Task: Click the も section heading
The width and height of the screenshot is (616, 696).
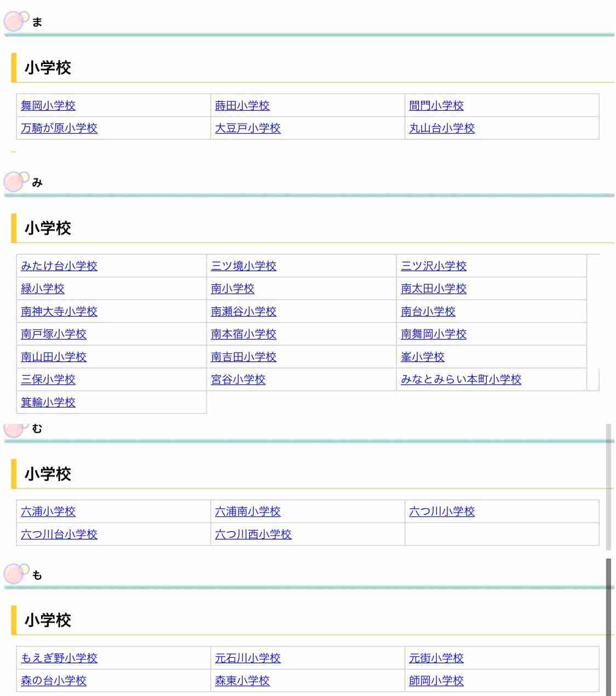Action: coord(37,575)
